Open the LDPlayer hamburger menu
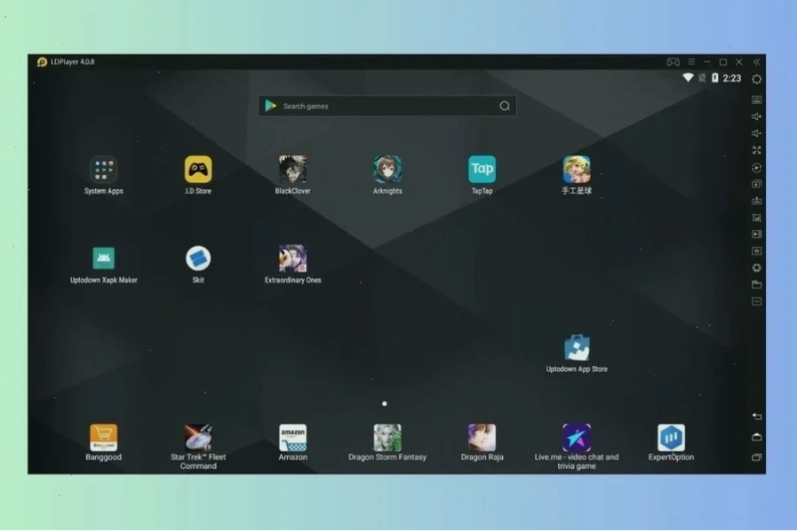This screenshot has height=532, width=797. click(691, 62)
